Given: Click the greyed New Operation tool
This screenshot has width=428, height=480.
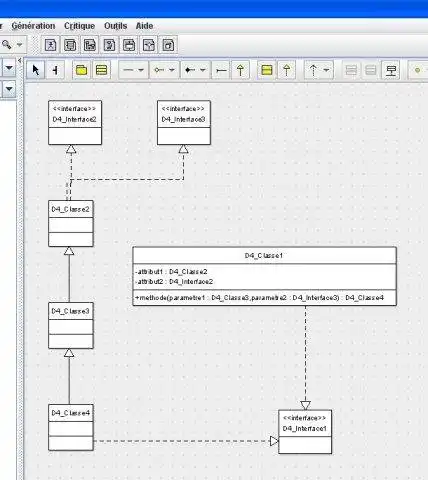Looking at the screenshot, I should 371,70.
